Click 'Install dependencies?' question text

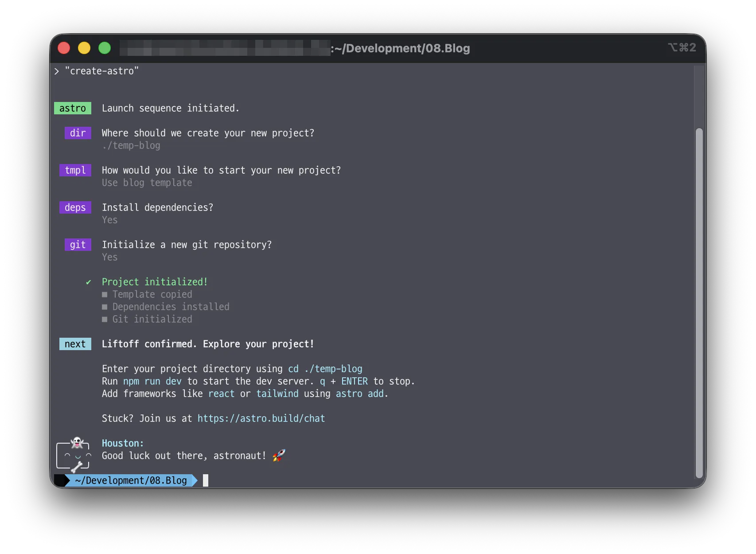158,207
